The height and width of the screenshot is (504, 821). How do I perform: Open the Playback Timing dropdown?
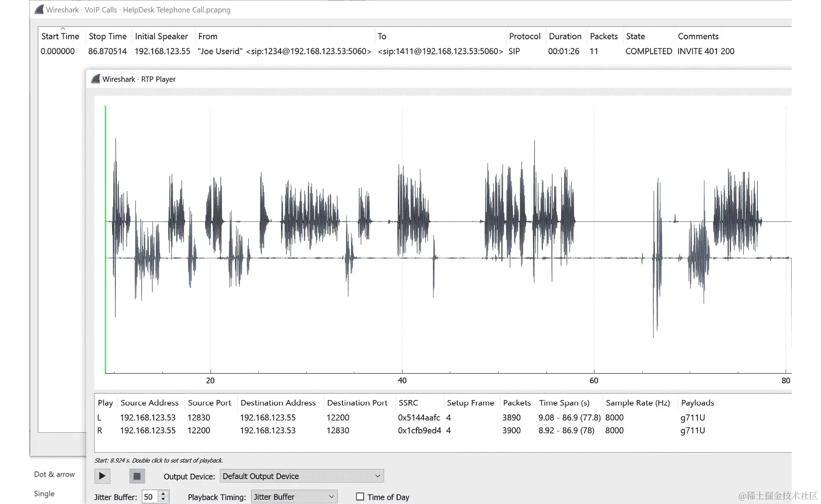click(294, 497)
